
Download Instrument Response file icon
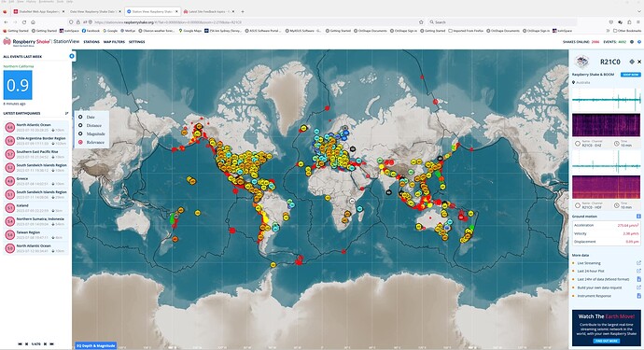pyautogui.click(x=638, y=296)
